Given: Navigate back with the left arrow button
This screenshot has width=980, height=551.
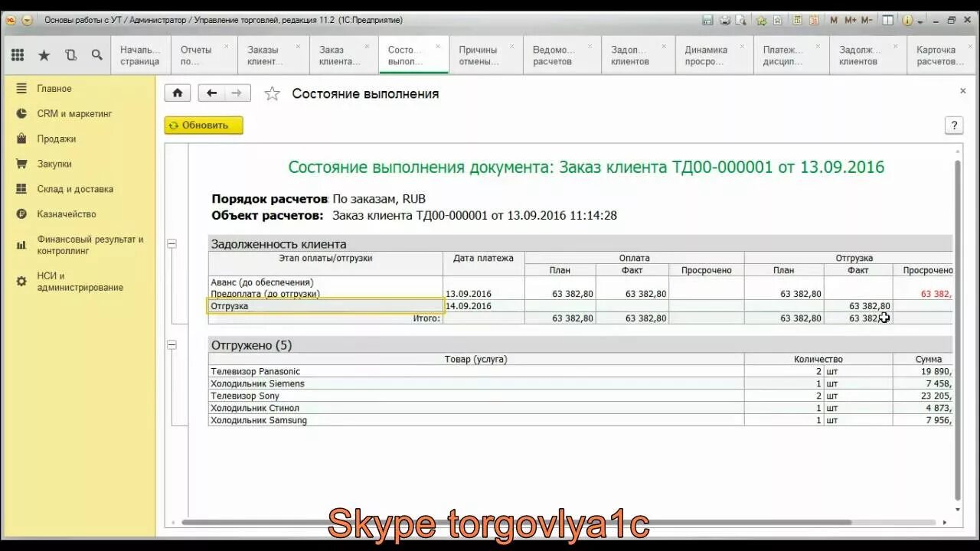Looking at the screenshot, I should click(x=211, y=93).
